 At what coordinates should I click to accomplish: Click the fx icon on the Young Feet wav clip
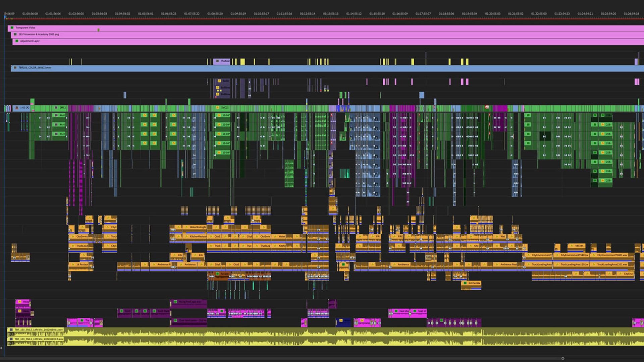click(x=175, y=302)
